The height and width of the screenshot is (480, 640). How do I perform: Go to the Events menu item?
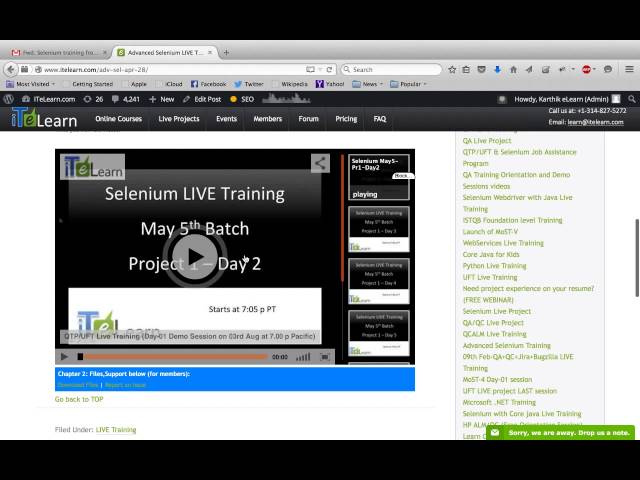[x=227, y=119]
